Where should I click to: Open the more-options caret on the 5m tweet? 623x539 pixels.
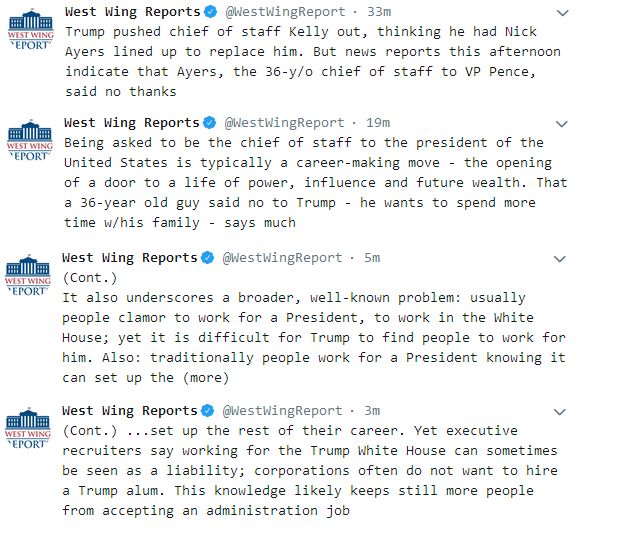562,258
